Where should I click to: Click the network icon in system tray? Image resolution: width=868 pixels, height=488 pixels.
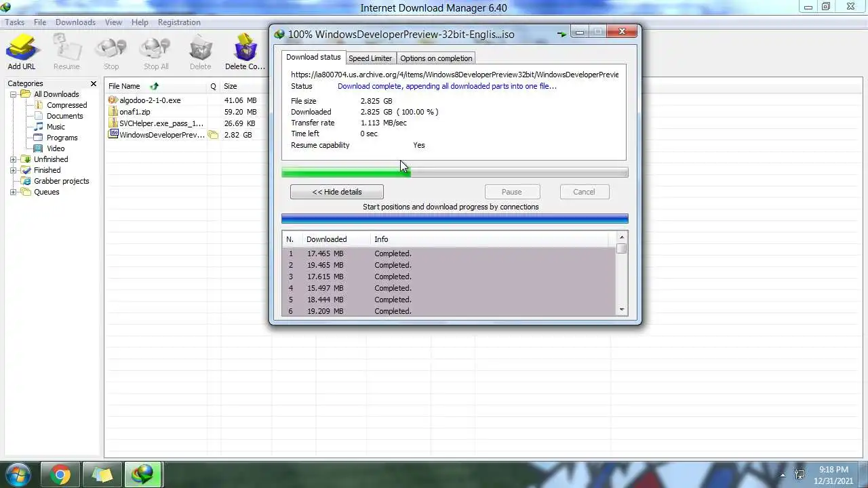click(x=800, y=475)
